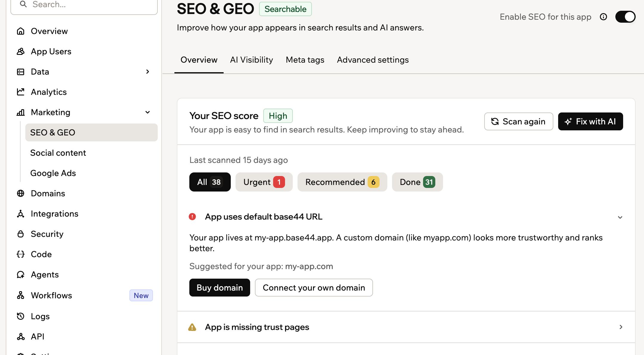The width and height of the screenshot is (644, 355).
Task: Click the Code braces icon
Action: pyautogui.click(x=21, y=254)
